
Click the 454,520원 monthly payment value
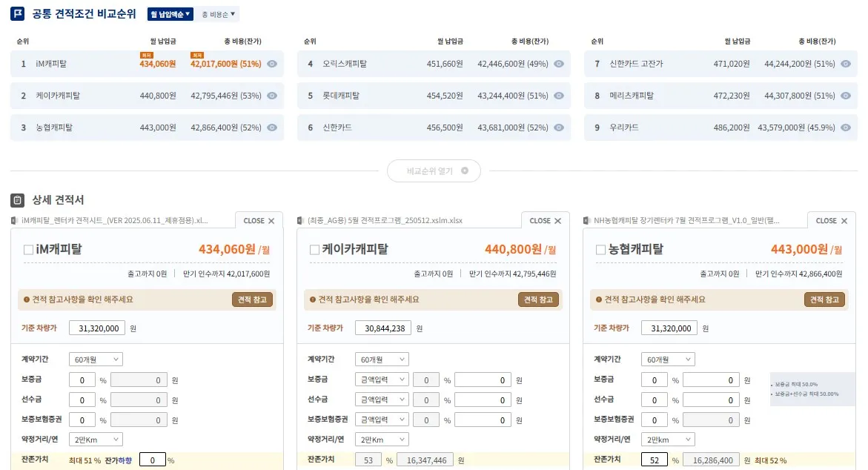(x=445, y=96)
